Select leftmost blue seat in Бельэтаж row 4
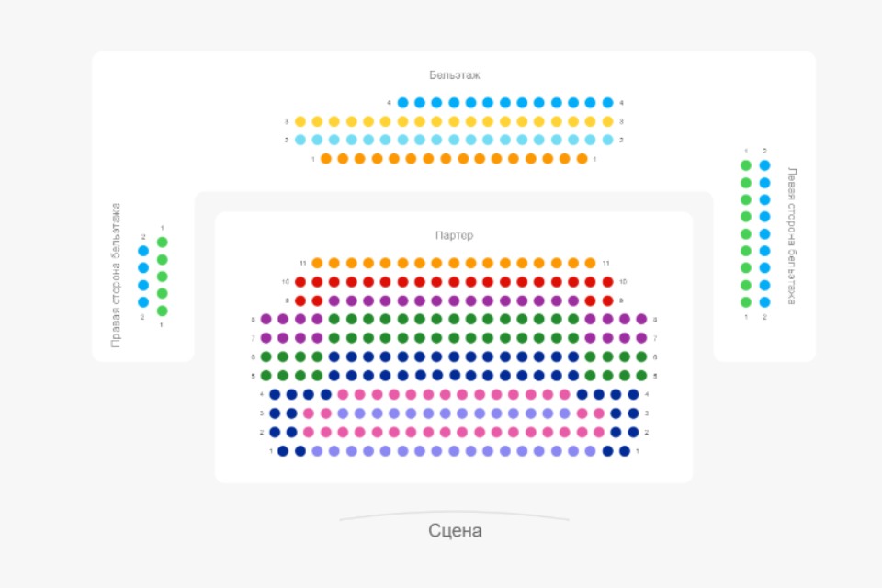This screenshot has width=882, height=588. (402, 103)
